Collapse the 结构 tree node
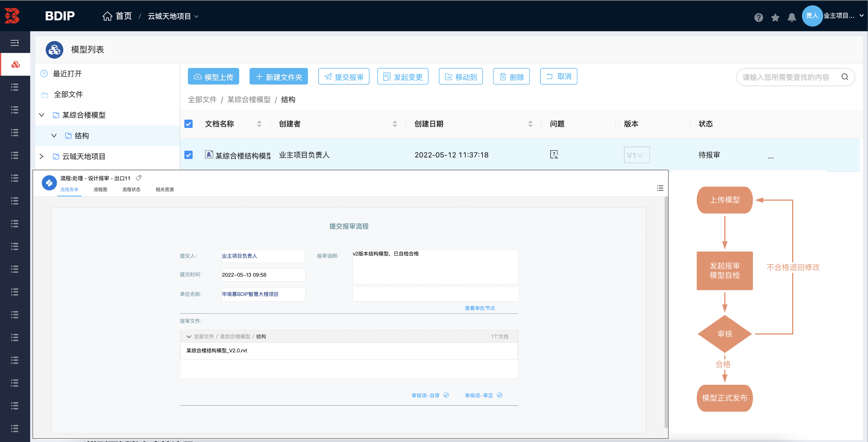 pos(54,135)
